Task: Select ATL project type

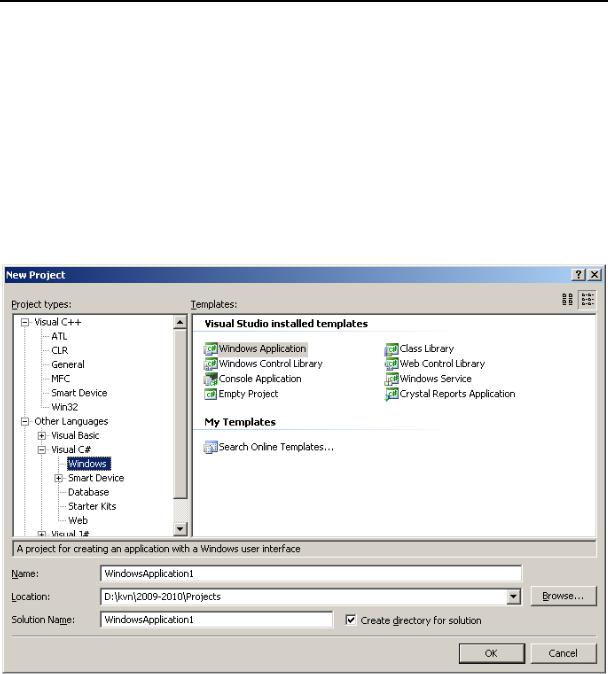Action: [x=59, y=336]
